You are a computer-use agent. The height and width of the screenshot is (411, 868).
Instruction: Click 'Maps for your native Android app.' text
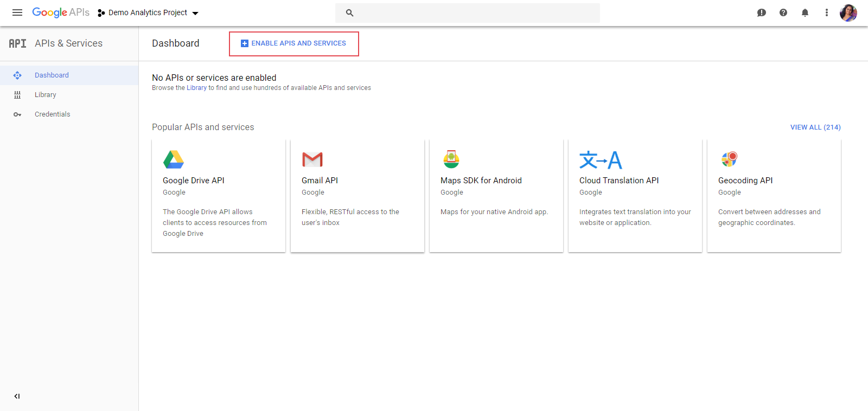point(494,212)
